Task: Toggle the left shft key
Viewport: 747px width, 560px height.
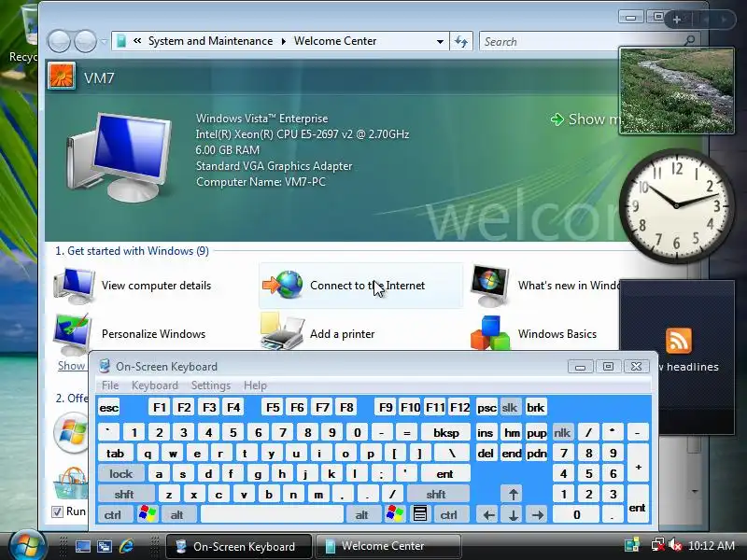Action: (x=126, y=495)
